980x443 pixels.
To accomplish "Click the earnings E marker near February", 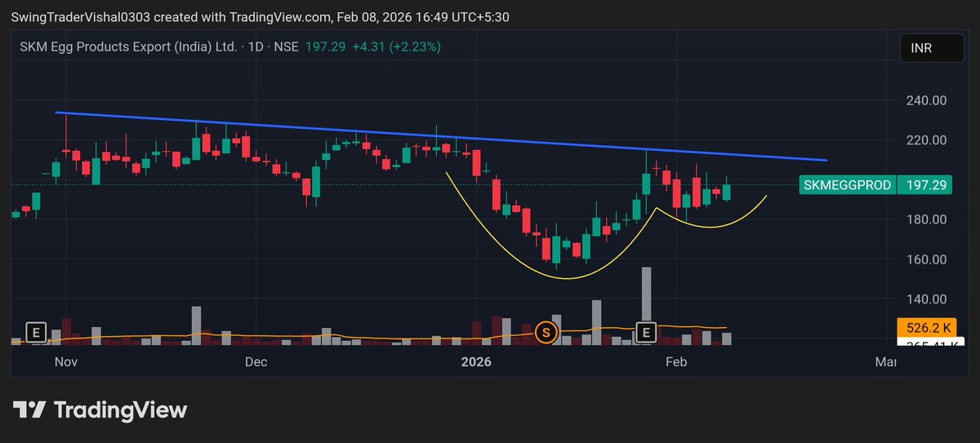I will click(647, 332).
